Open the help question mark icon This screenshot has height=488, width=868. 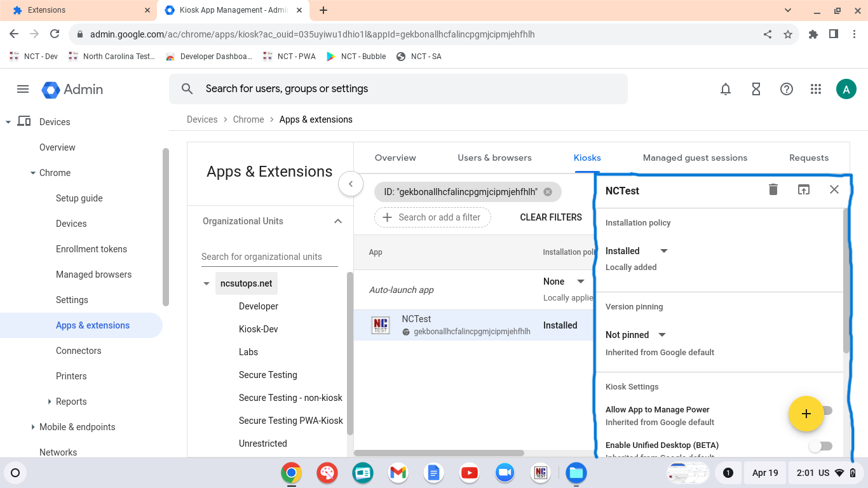coord(787,89)
